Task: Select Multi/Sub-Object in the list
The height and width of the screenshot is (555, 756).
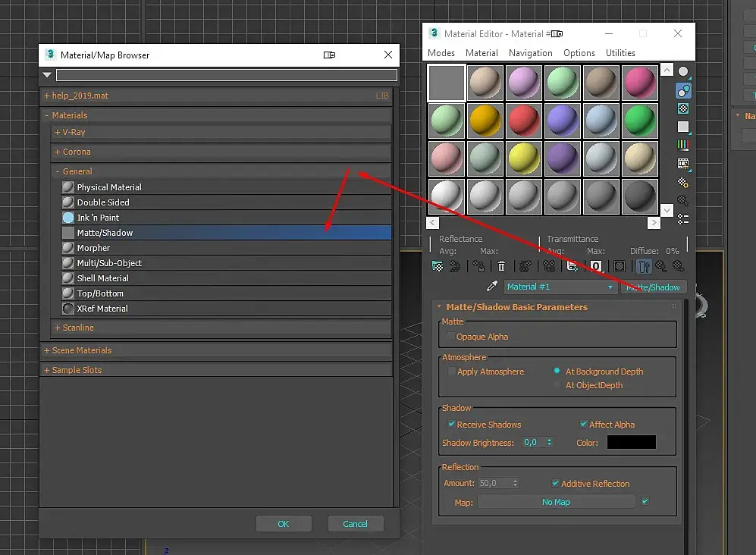Action: [x=226, y=263]
